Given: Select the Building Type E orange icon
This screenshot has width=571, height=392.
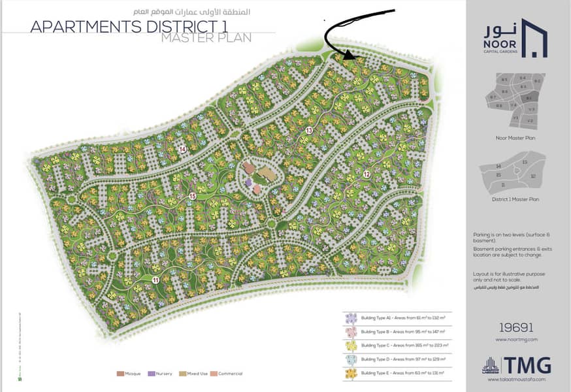Looking at the screenshot, I should (351, 373).
